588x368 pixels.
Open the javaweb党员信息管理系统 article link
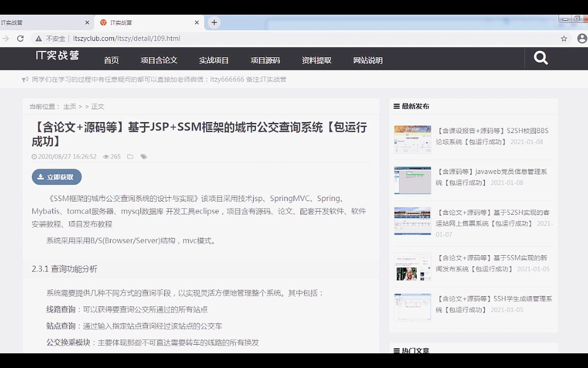[491, 177]
